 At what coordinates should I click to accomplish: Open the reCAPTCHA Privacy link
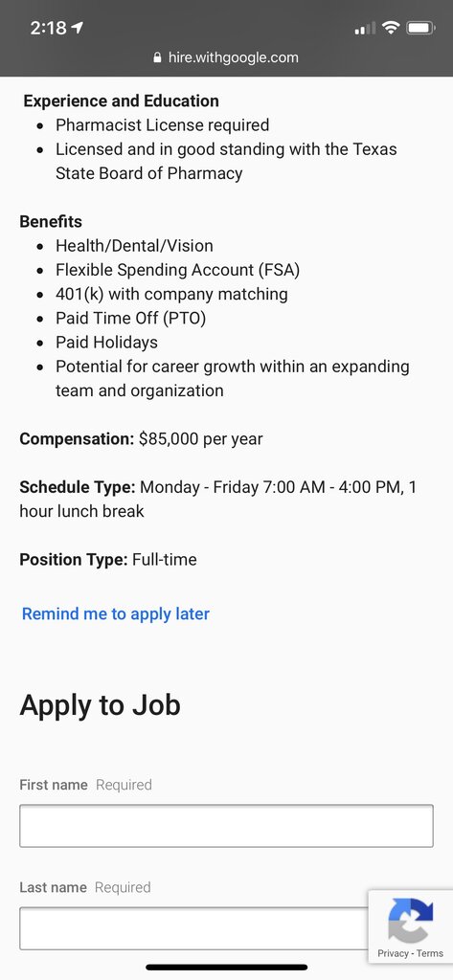point(393,953)
